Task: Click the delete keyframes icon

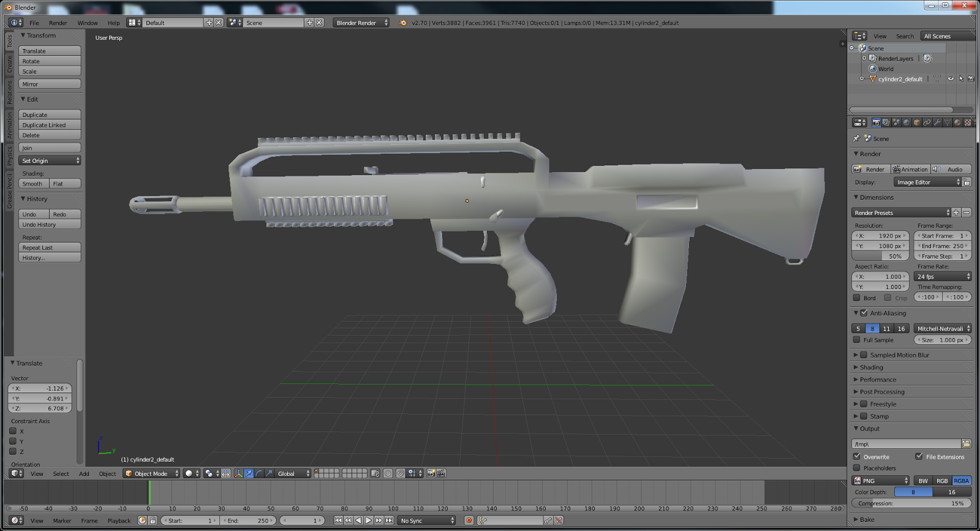Action: point(559,521)
